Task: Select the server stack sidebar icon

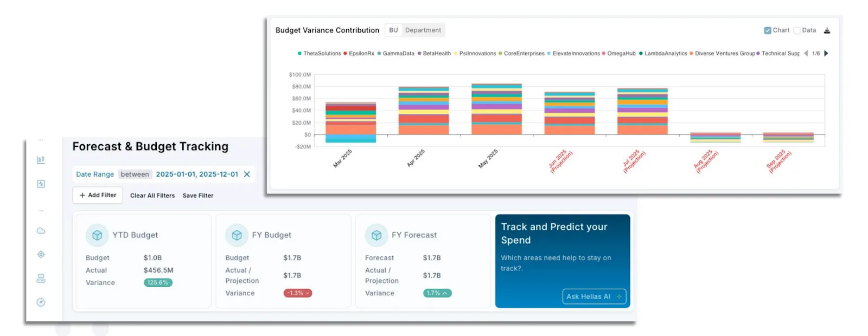Action: point(41,279)
